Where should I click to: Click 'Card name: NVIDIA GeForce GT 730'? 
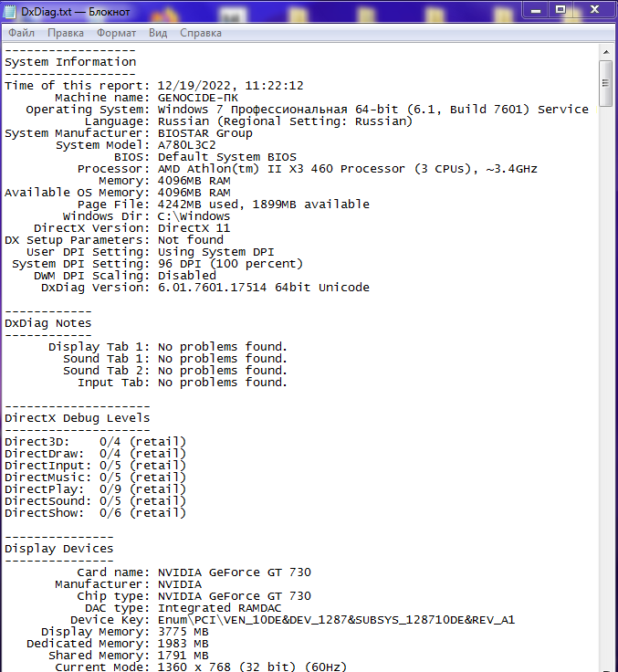(x=194, y=572)
